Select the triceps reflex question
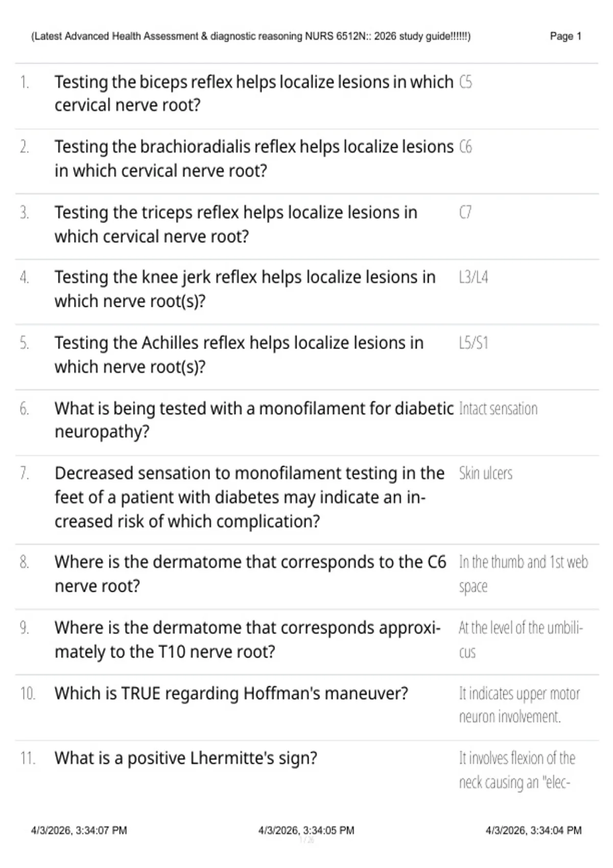Viewport: 613px width, 868px height. (x=236, y=224)
